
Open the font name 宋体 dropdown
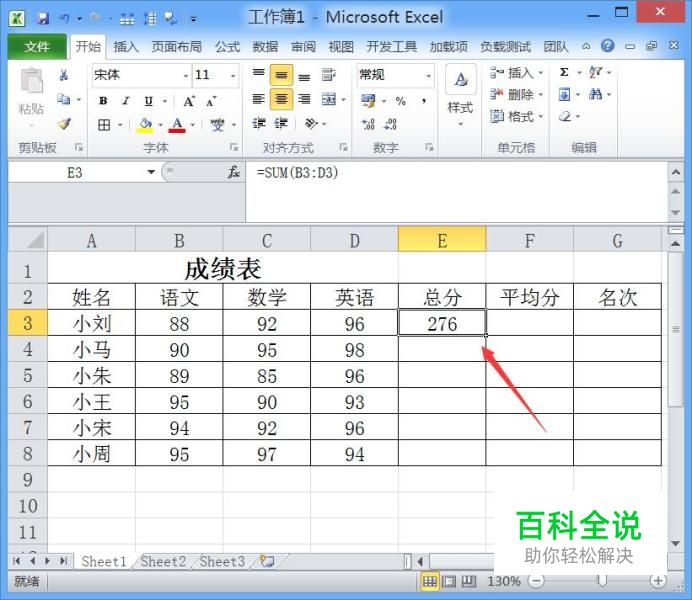click(186, 75)
